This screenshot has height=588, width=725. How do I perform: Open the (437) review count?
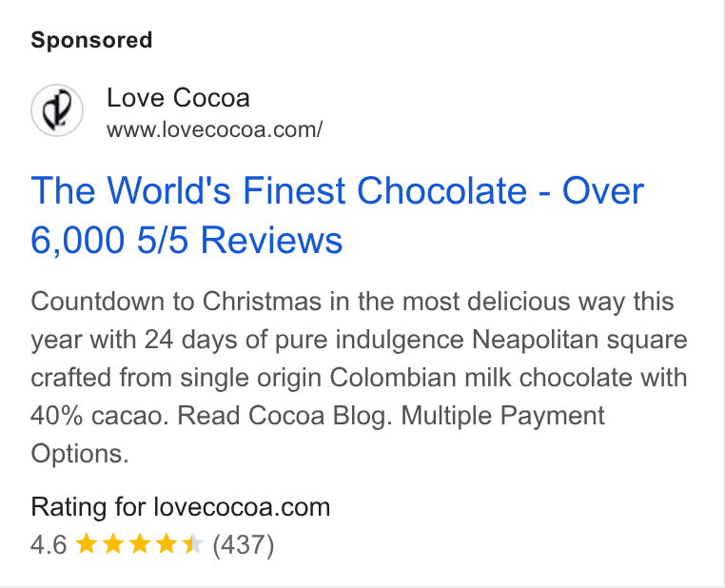pos(244,544)
